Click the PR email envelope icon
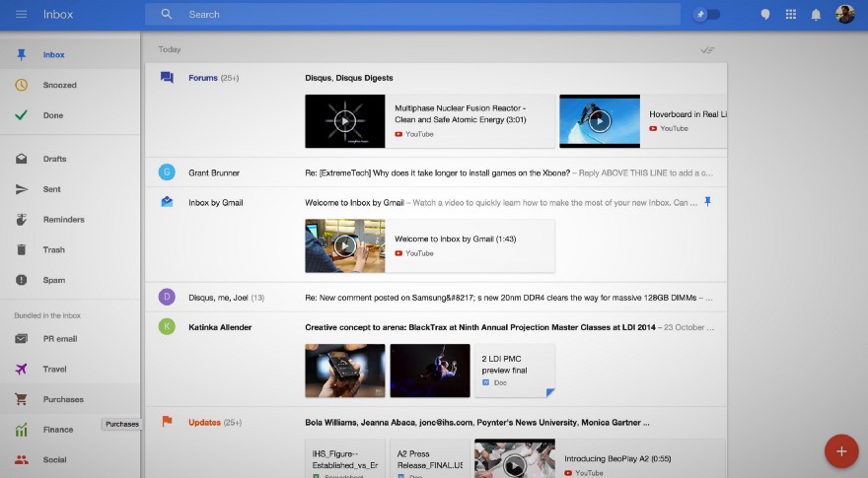This screenshot has width=868, height=478. [21, 339]
